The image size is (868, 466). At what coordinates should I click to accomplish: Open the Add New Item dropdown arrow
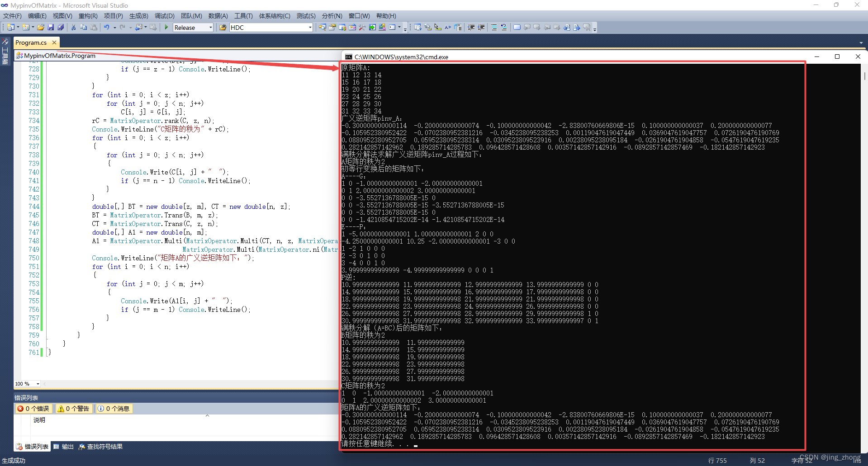(x=33, y=28)
